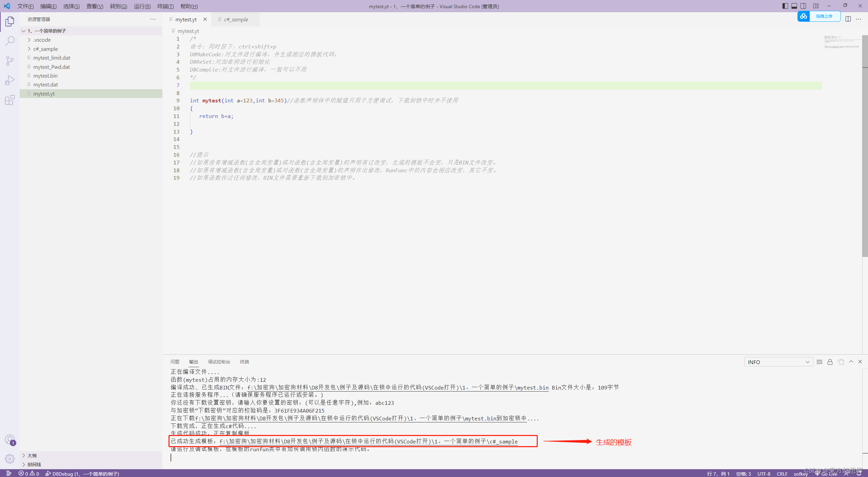Image resolution: width=868 pixels, height=477 pixels.
Task: Click the source control branch status icon
Action: 9,474
